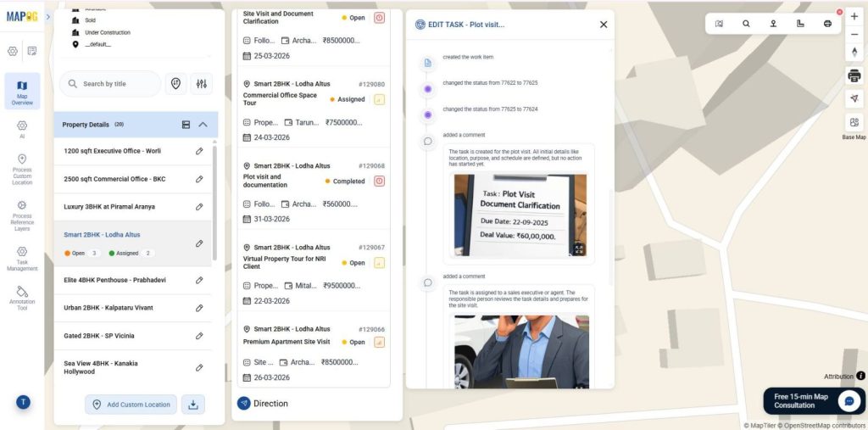Viewport: 868px width, 430px height.
Task: Switch the Property Details list view layout
Action: 186,125
